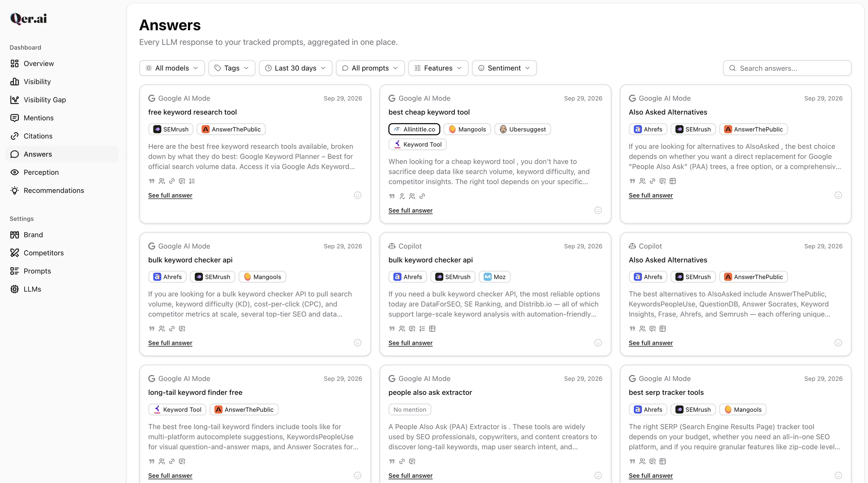This screenshot has height=483, width=868.
Task: Click table icon on Google Also Asked Alternatives card
Action: coord(673,181)
